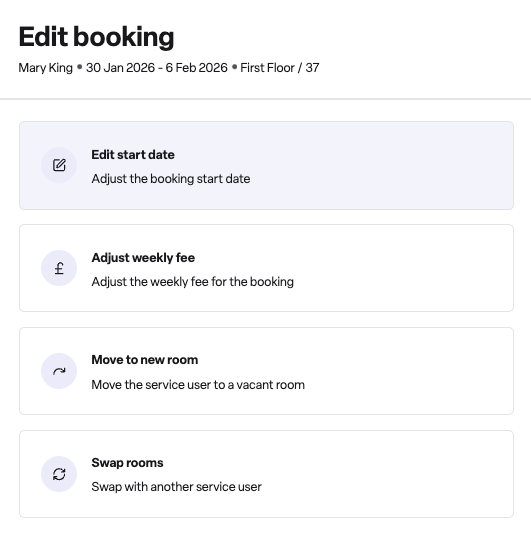Click blank space inside Move to new room card
This screenshot has height=534, width=531.
click(392, 371)
